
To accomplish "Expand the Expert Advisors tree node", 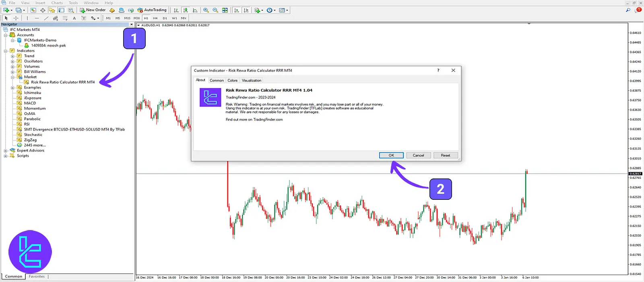I will (x=6, y=151).
